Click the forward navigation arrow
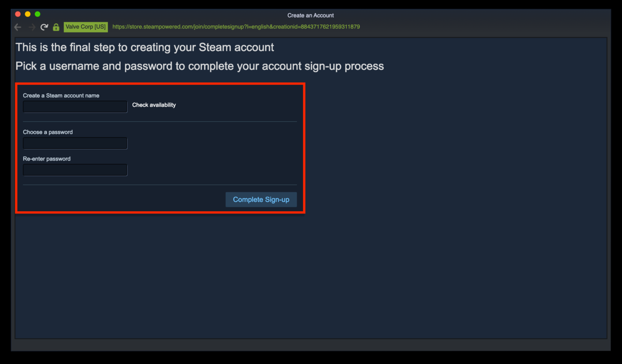This screenshot has height=364, width=622. [x=32, y=27]
